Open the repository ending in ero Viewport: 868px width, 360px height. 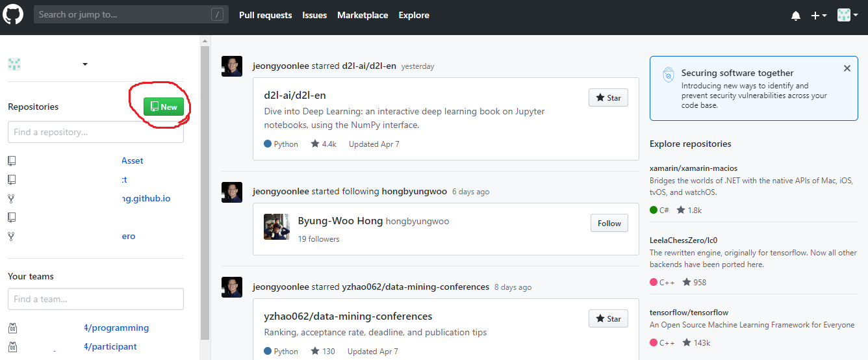pos(129,236)
